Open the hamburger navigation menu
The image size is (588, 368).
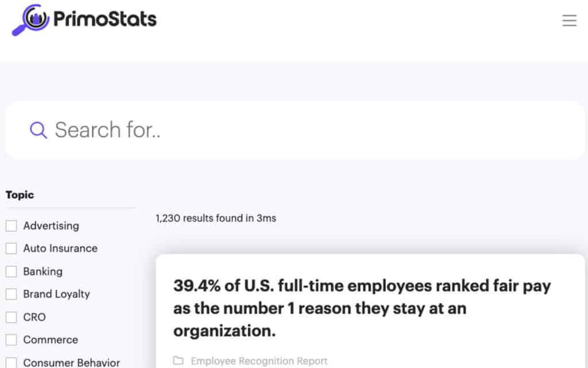(x=569, y=21)
